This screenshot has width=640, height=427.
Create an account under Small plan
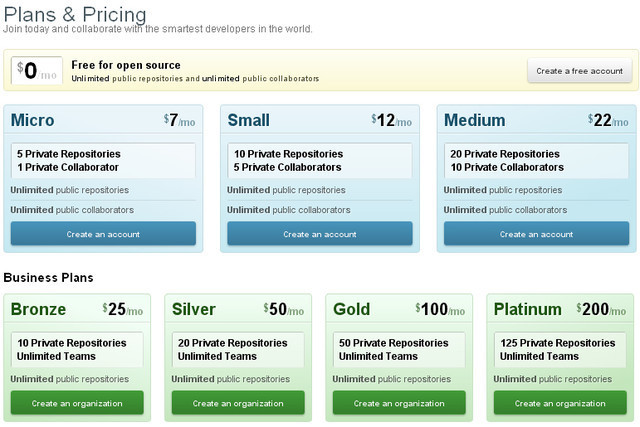coord(319,234)
